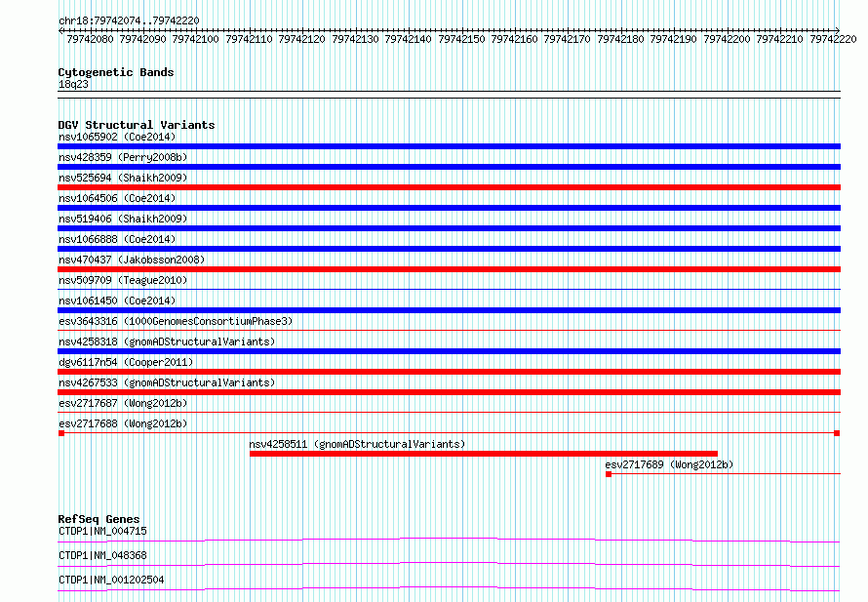Open variant nsv1066888 (Coe2014)
Image resolution: width=868 pixels, height=602 pixels.
pos(117,239)
